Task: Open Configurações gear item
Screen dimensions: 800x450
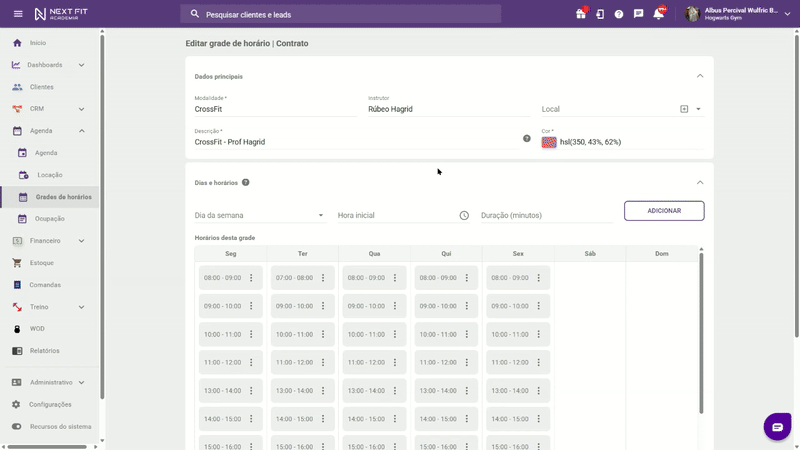Action: pos(49,404)
